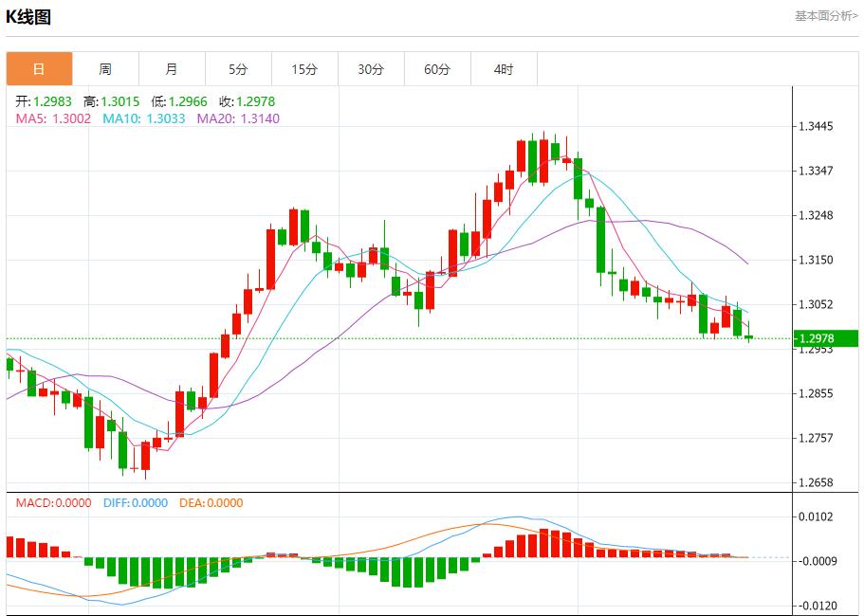This screenshot has height=616, width=864.
Task: Select the 30分 timeframe tab
Action: [371, 69]
